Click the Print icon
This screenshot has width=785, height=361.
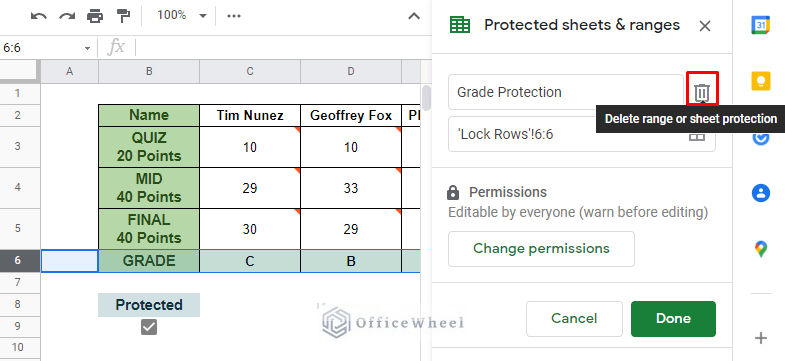point(95,16)
